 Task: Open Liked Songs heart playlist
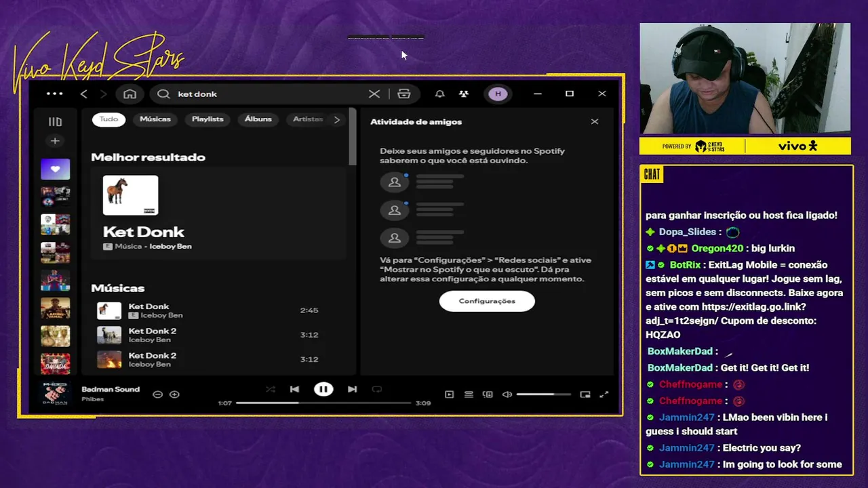[x=55, y=169]
